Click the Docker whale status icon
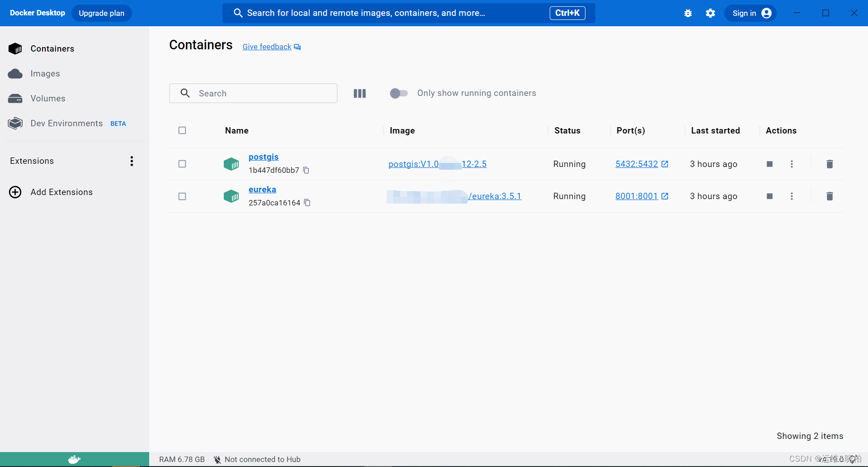 click(75, 459)
